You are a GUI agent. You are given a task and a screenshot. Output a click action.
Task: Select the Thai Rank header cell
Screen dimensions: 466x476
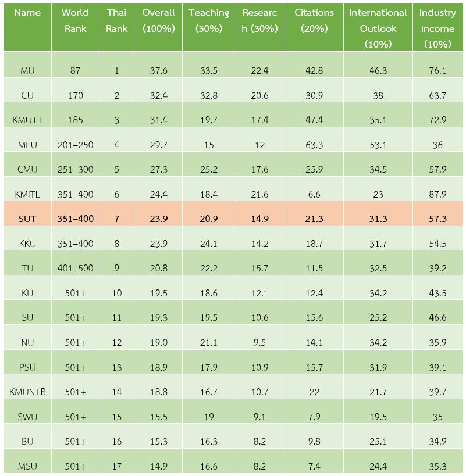pos(117,27)
